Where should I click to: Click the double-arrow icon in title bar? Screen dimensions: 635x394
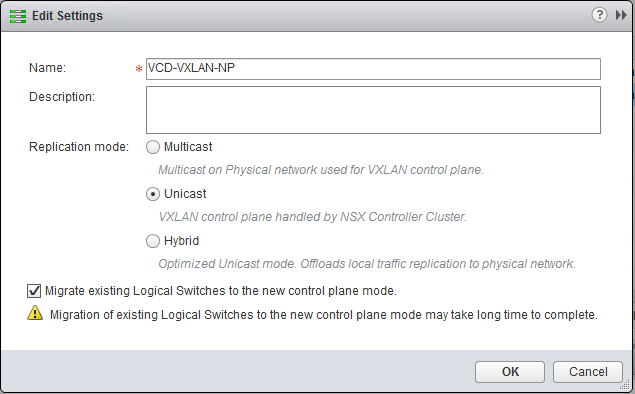pos(621,15)
